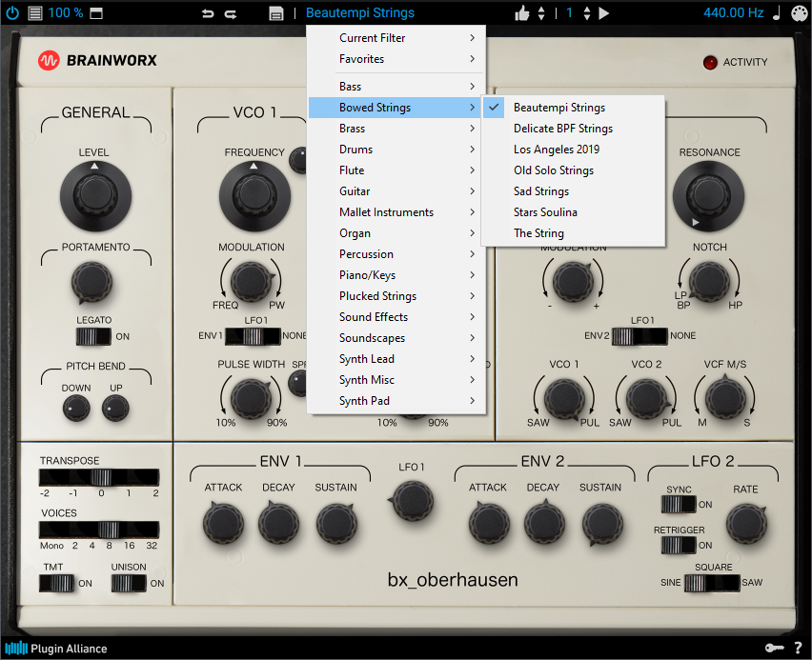This screenshot has width=812, height=660.
Task: Expand the Brass preset category
Action: point(396,129)
